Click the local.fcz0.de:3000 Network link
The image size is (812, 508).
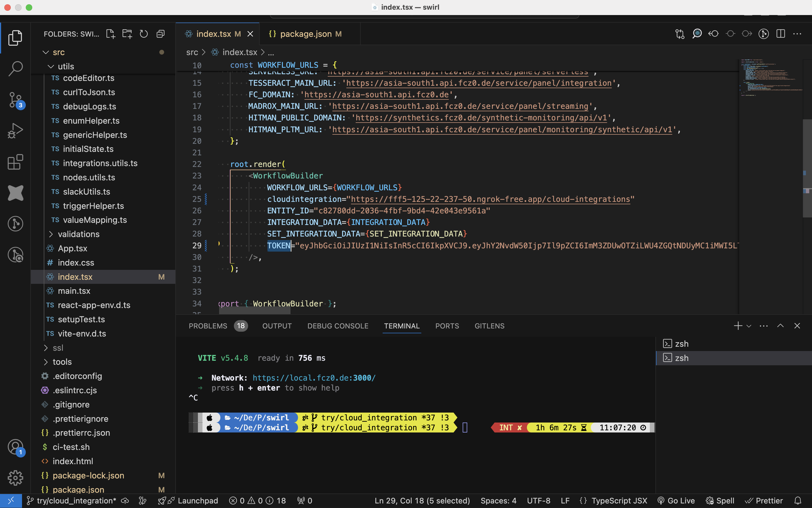(x=314, y=378)
